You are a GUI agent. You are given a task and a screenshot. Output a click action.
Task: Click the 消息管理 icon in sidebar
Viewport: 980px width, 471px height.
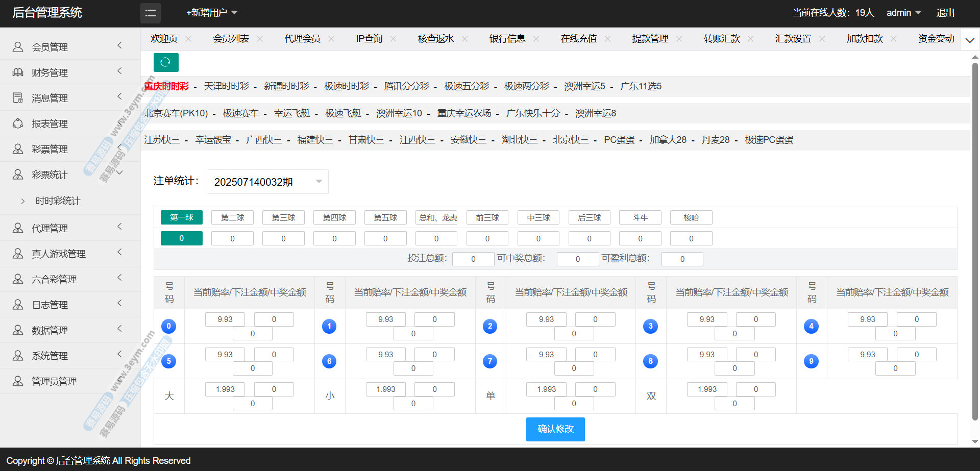pos(18,98)
